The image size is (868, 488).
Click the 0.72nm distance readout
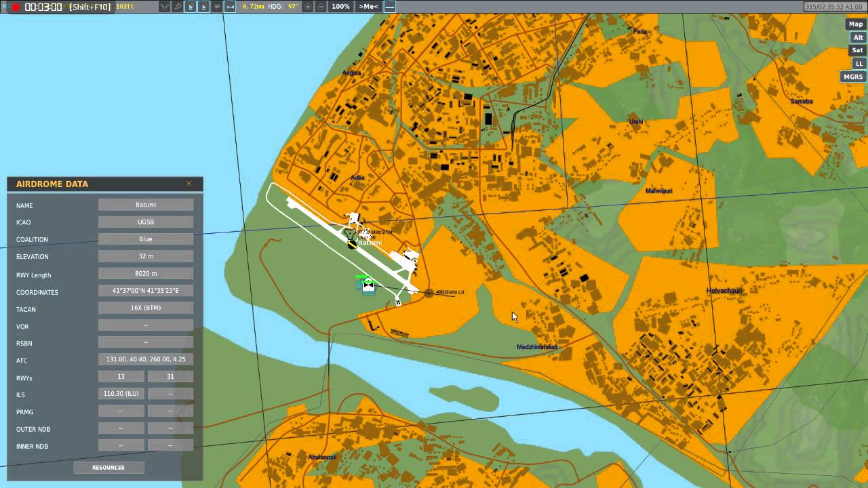253,7
